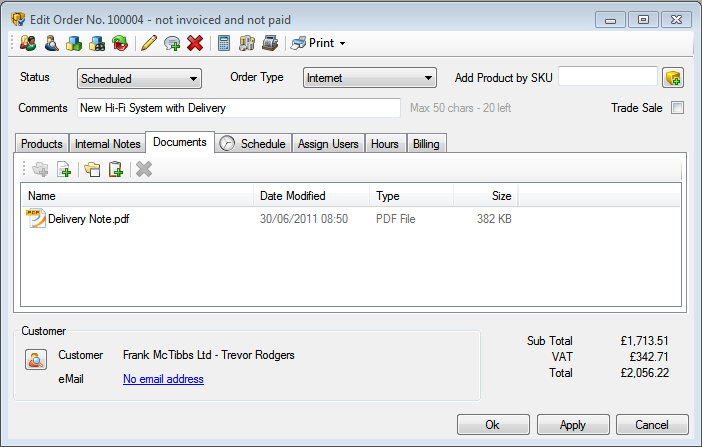Click the add new document icon
This screenshot has width=702, height=447.
coord(64,169)
